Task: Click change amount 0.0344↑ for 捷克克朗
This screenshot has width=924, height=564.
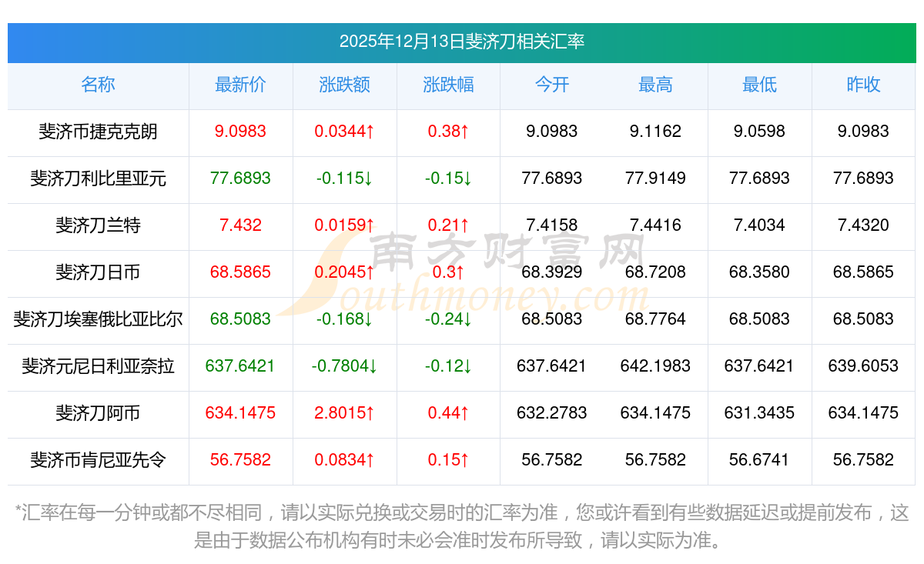Action: [x=344, y=132]
